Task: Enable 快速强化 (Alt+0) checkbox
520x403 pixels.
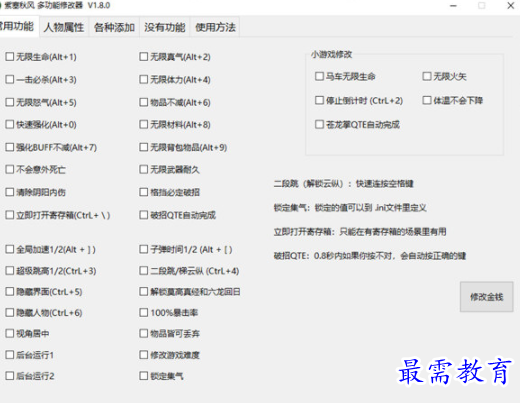Action: tap(10, 124)
